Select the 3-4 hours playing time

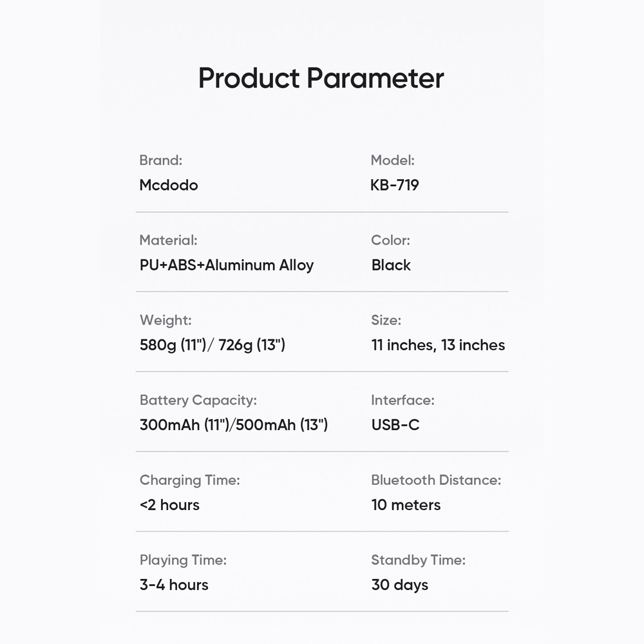point(174,585)
